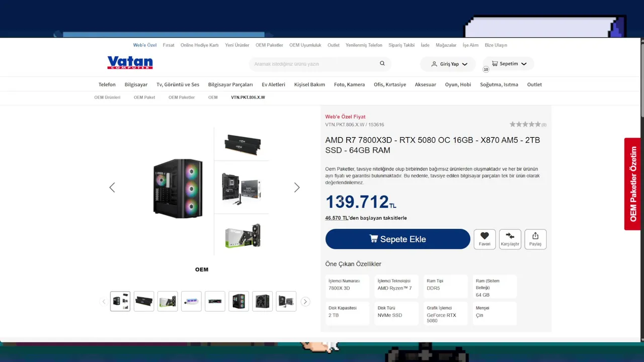Image resolution: width=644 pixels, height=362 pixels.
Task: Click the search magnifier icon
Action: click(382, 63)
